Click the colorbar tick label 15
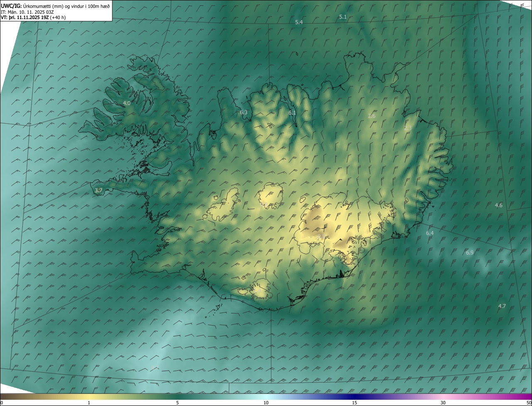 tap(355, 403)
